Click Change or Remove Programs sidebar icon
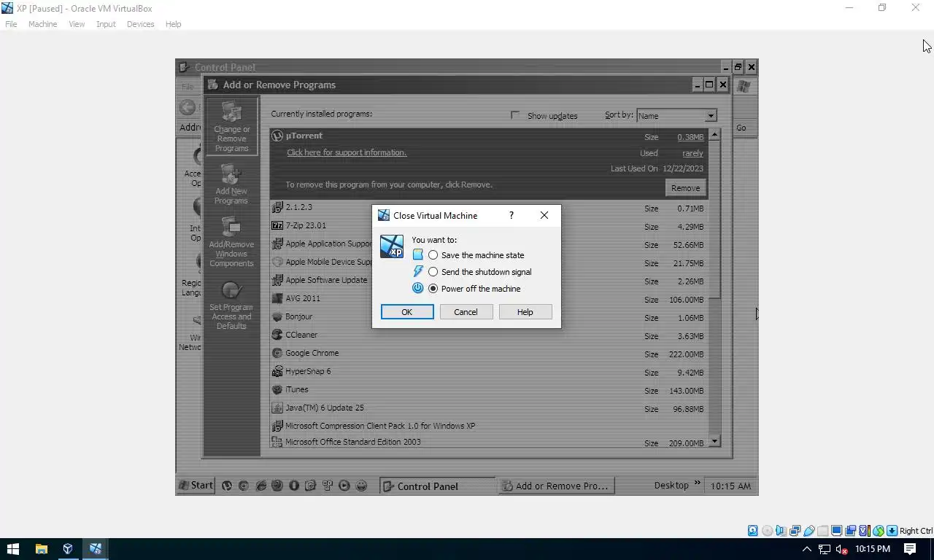This screenshot has width=934, height=560. point(231,127)
